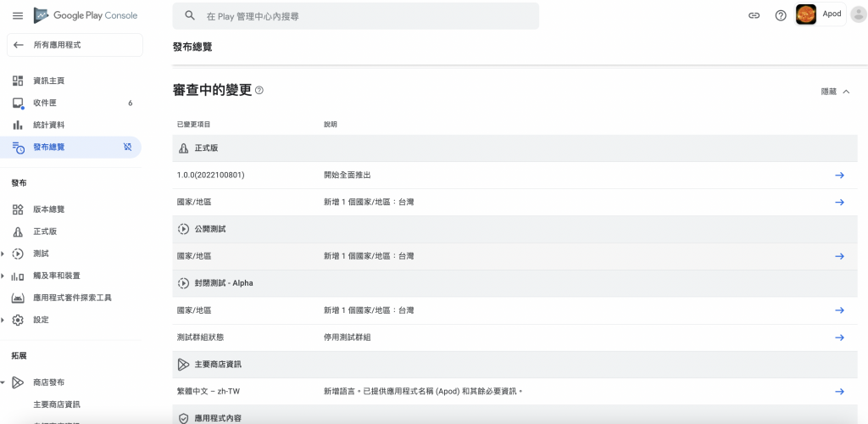Screen dimensions: 868x424
Task: Click 繁體中文 – zh-TW cell text
Action: coord(209,391)
